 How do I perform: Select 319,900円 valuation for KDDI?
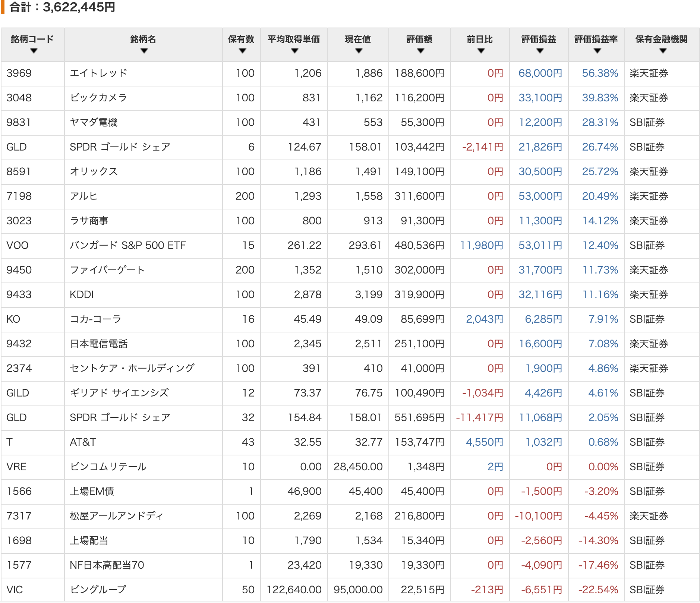pos(419,294)
